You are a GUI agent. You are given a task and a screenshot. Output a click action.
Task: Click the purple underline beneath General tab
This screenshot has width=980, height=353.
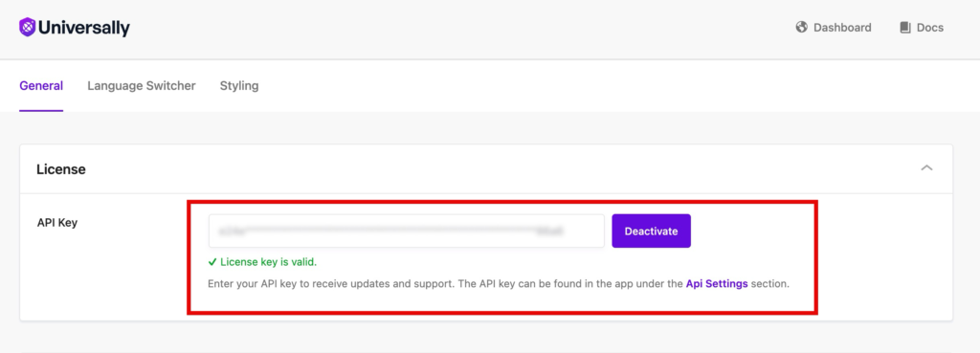point(41,111)
